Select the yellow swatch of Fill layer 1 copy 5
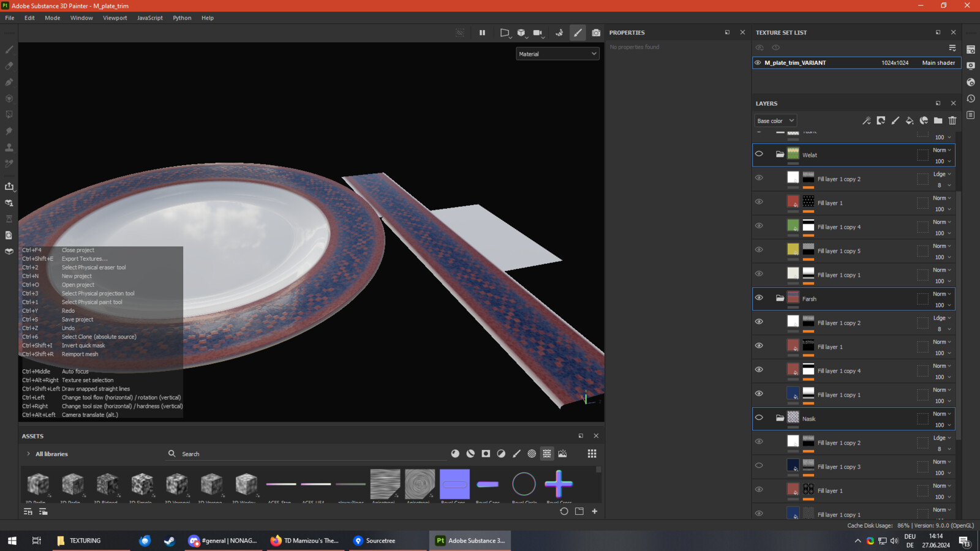The image size is (980, 551). click(x=793, y=249)
